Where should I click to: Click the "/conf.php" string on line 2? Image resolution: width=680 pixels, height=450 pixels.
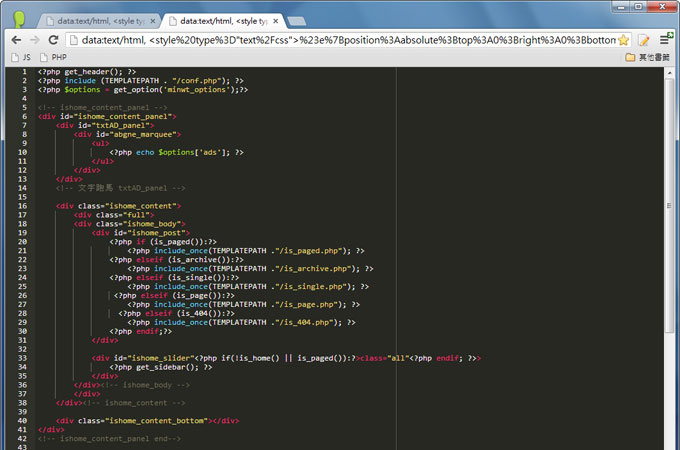199,81
